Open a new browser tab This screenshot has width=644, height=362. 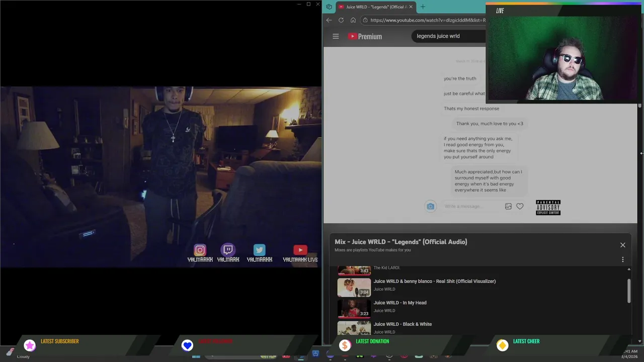pos(423,7)
